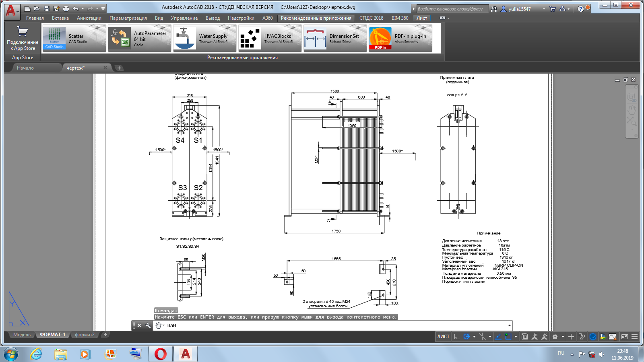The height and width of the screenshot is (362, 644).
Task: Select the формат2 layout tab
Action: coord(85,335)
